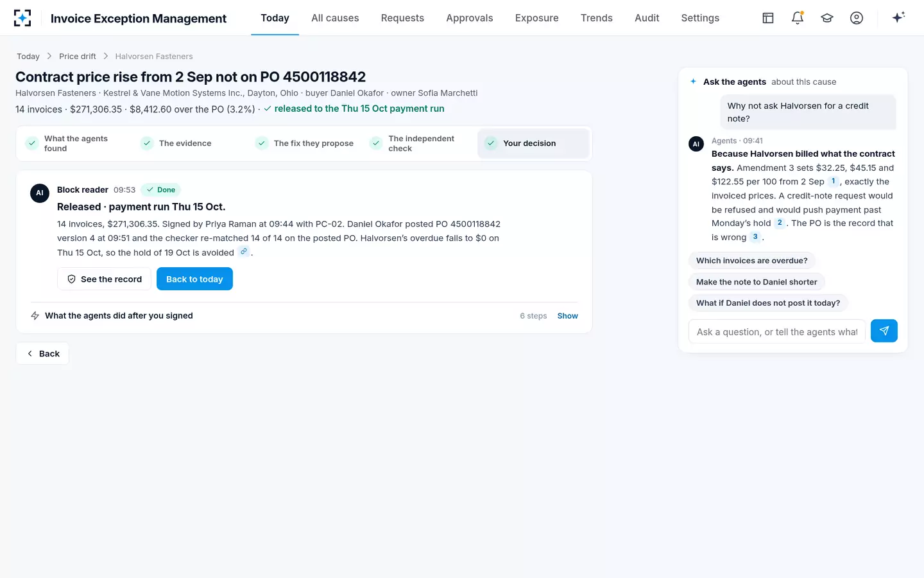The image size is (924, 578).
Task: Select the 'Your decision' step
Action: 533,143
